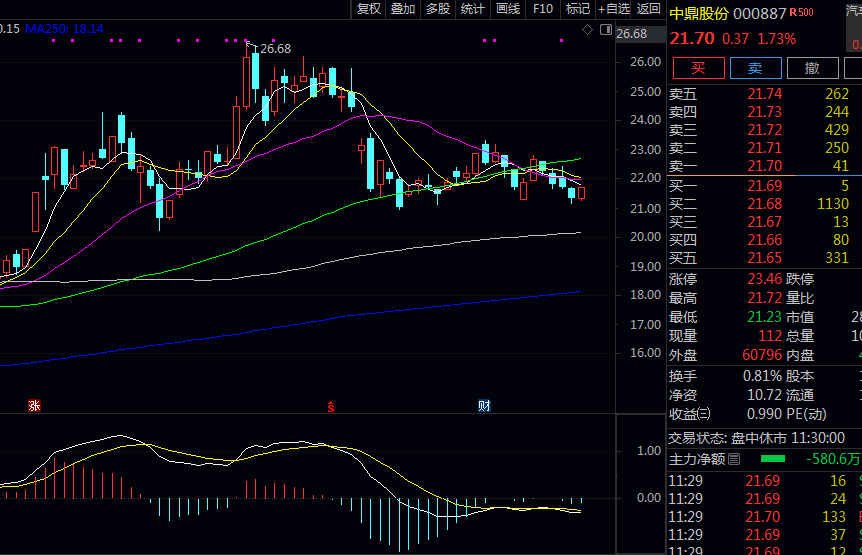Open the 叠加 overlay menu

pos(403,9)
